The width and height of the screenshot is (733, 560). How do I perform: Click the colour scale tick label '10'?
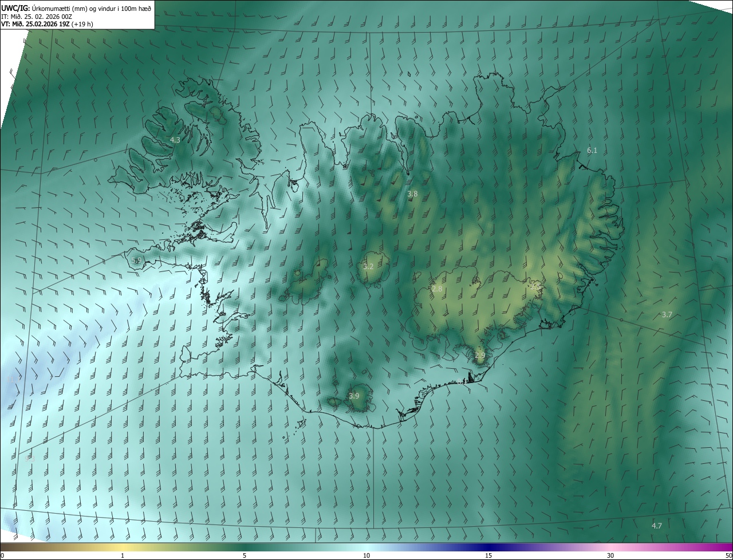pos(366,556)
